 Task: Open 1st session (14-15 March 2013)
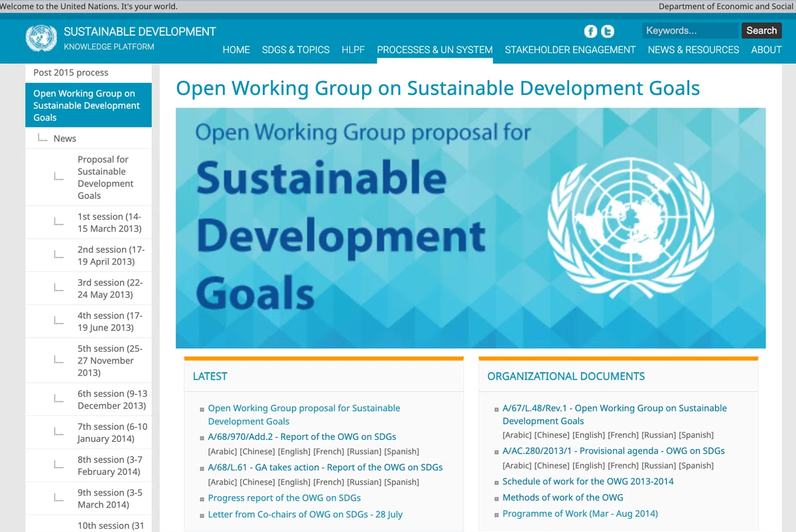tap(109, 222)
